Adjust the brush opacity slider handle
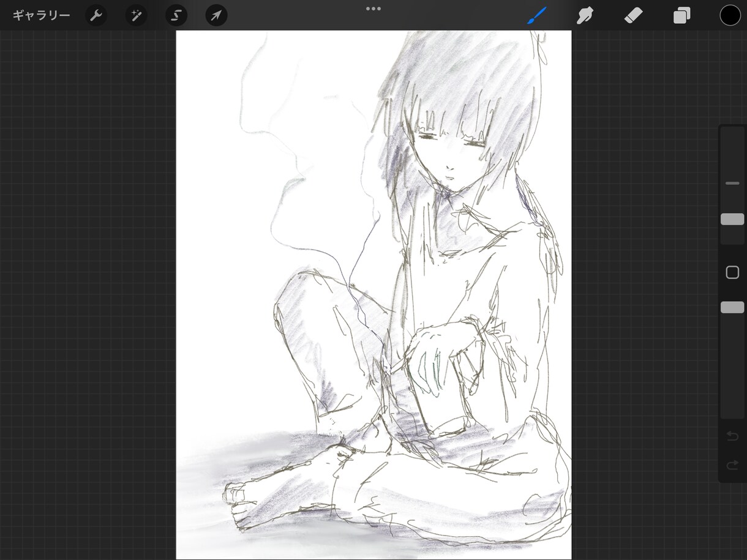The image size is (747, 560). 732,307
